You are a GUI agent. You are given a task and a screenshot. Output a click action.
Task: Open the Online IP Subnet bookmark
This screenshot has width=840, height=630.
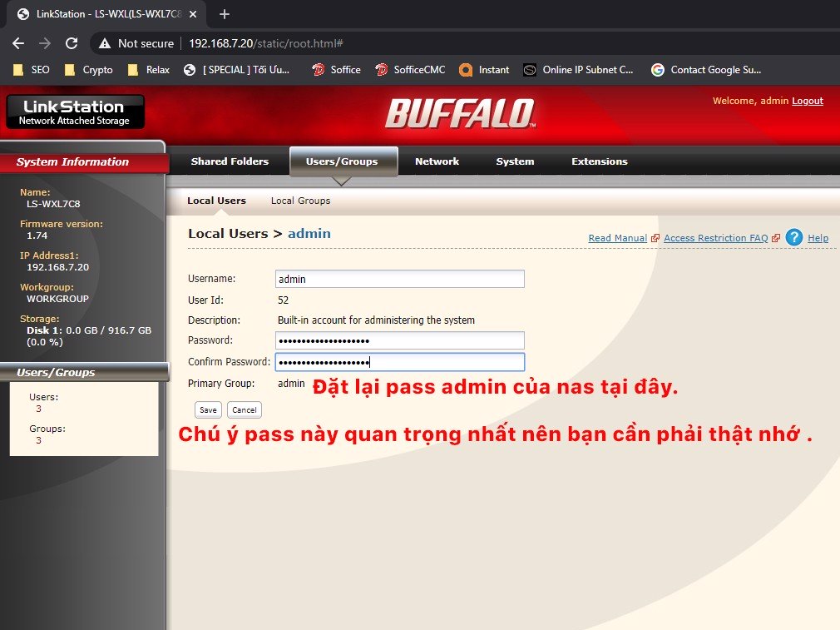(x=578, y=70)
